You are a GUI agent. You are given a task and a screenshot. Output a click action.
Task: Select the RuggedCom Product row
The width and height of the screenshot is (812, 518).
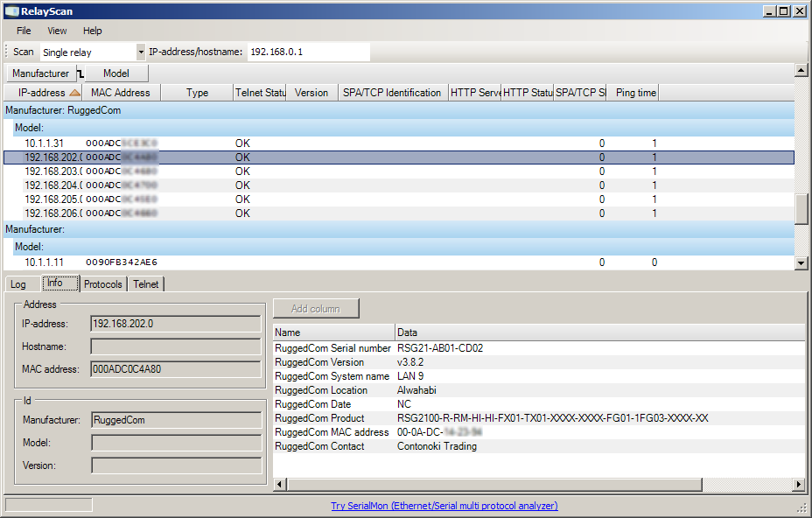coord(539,418)
